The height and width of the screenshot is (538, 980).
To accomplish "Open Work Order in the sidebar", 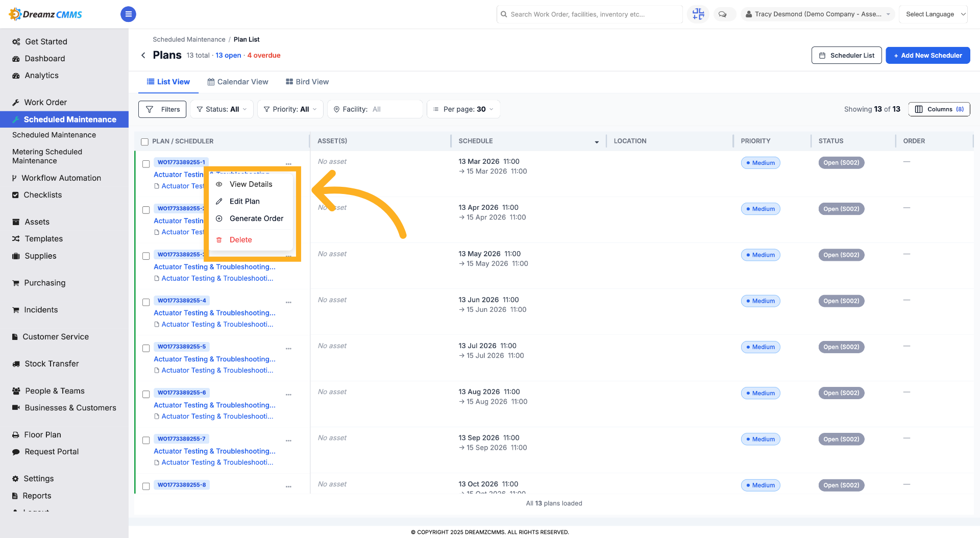I will (x=45, y=102).
